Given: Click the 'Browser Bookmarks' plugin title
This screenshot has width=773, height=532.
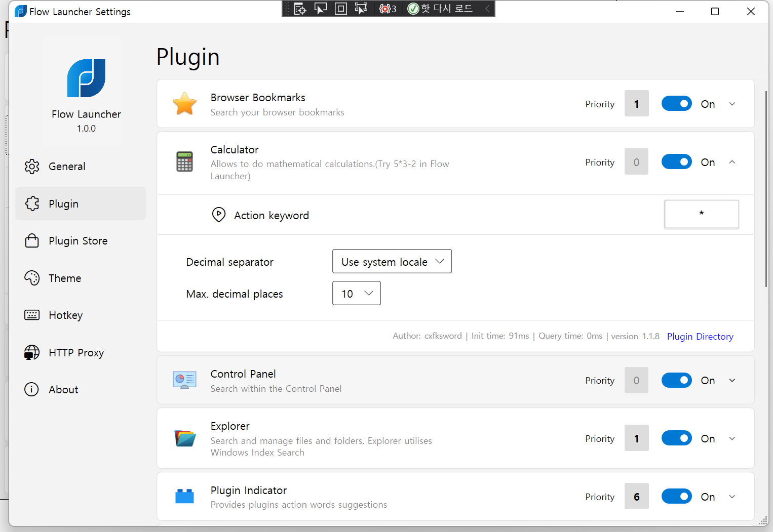Looking at the screenshot, I should pyautogui.click(x=258, y=97).
